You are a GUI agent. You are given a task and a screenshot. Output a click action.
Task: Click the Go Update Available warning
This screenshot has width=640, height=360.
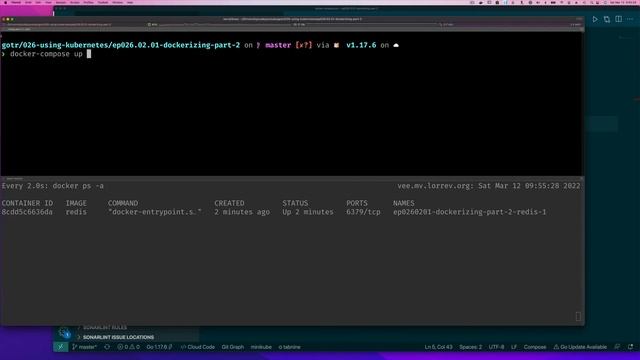580,347
